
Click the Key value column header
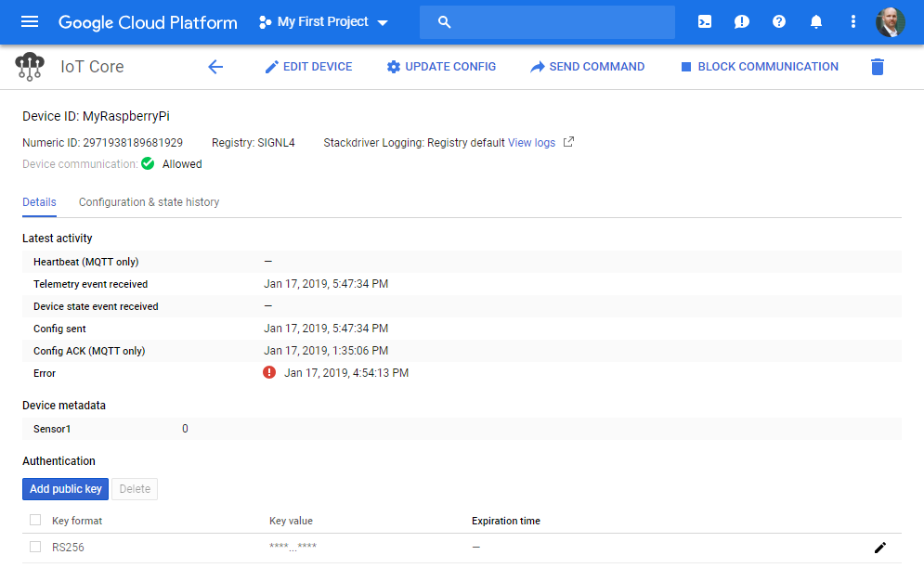coord(291,521)
